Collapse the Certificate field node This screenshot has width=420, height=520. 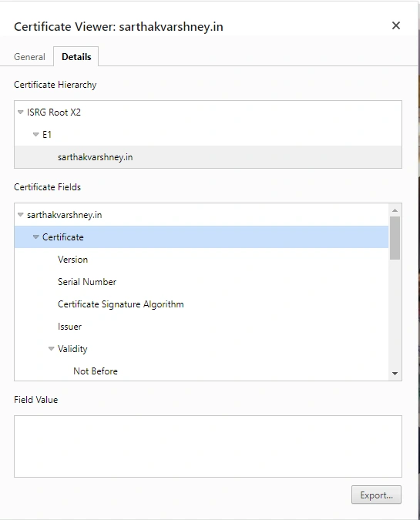35,237
